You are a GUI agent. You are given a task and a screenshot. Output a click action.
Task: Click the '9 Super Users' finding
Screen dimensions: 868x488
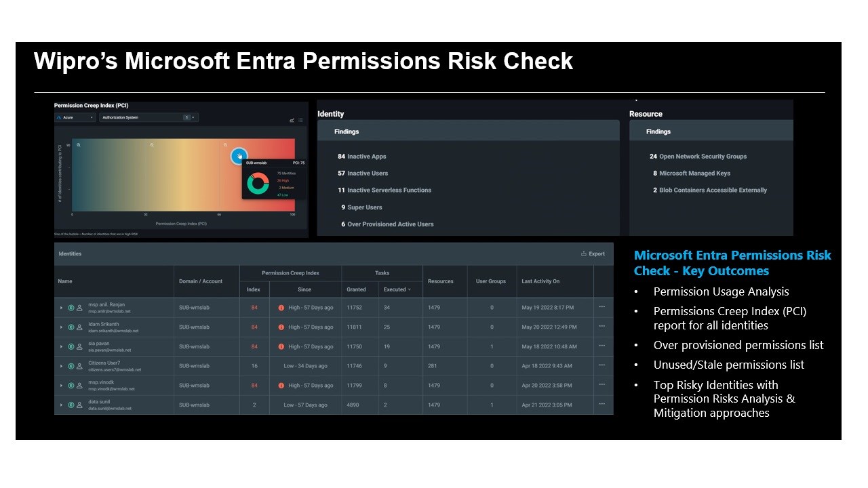click(x=361, y=207)
